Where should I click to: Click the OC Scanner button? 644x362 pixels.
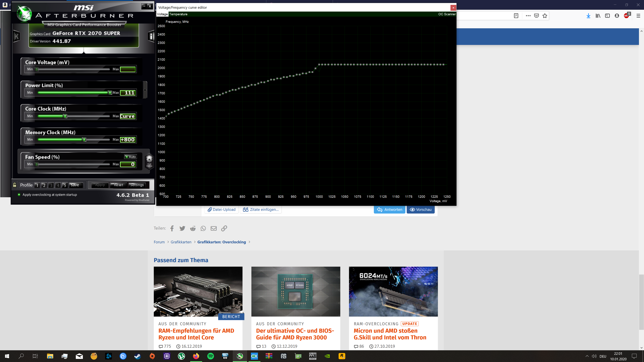click(447, 14)
